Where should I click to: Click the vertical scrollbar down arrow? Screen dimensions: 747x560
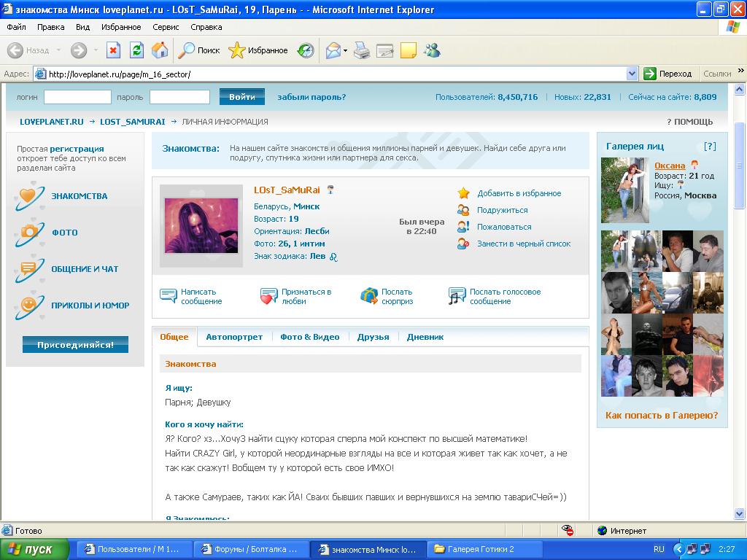740,513
